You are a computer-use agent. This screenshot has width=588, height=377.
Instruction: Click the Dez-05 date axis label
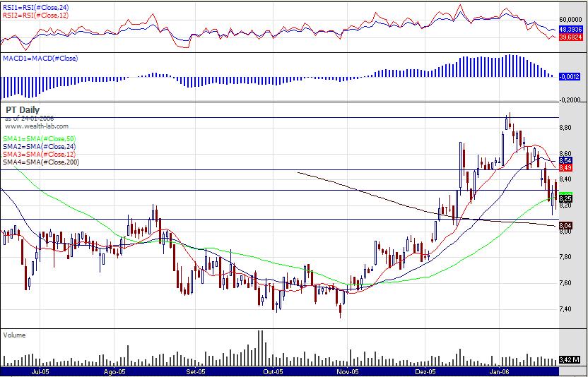click(425, 372)
